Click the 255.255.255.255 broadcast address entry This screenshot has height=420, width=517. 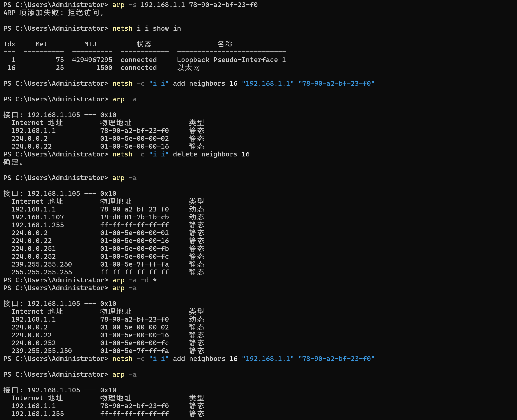pos(42,272)
